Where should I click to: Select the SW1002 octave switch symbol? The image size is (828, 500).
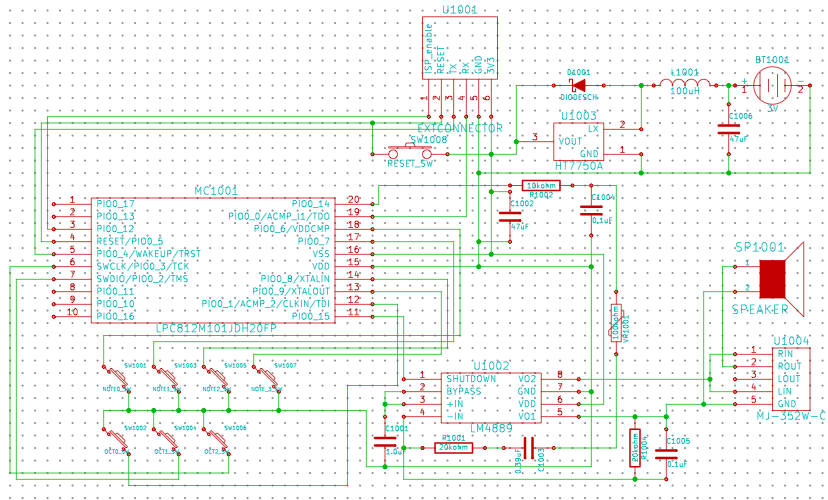pyautogui.click(x=116, y=441)
